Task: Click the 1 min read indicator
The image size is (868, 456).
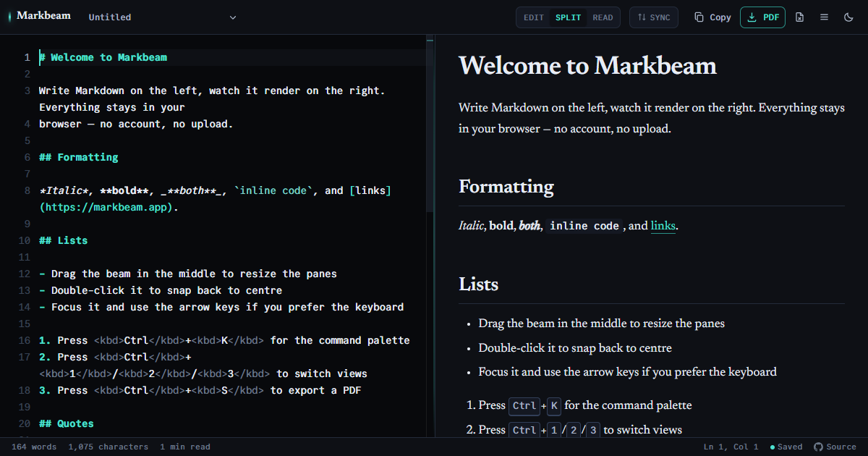Action: (185, 447)
